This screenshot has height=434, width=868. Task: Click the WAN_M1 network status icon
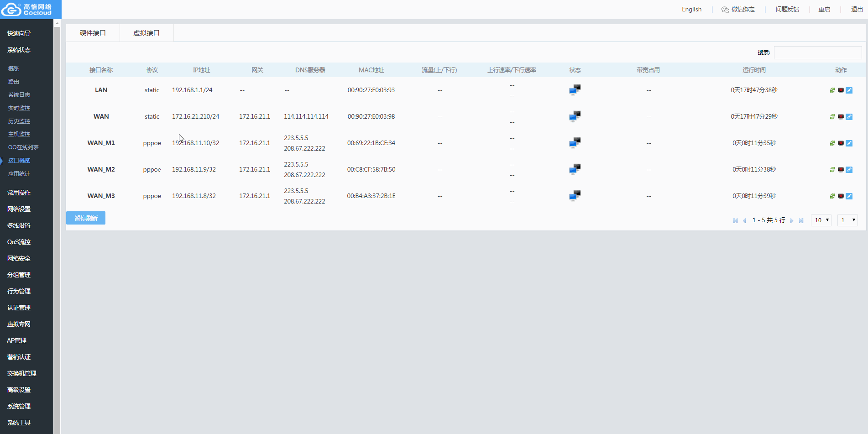coord(575,143)
